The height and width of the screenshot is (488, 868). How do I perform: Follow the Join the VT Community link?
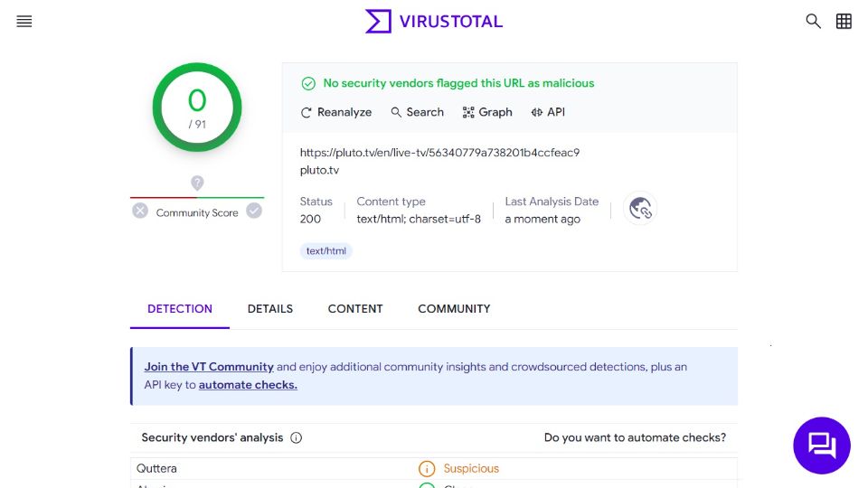click(x=209, y=367)
